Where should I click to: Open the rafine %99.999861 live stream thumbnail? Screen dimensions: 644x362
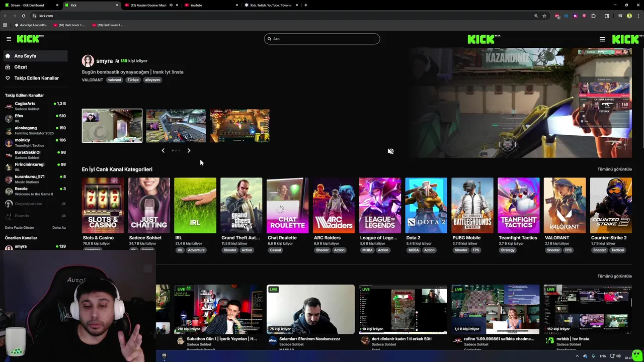point(496,309)
